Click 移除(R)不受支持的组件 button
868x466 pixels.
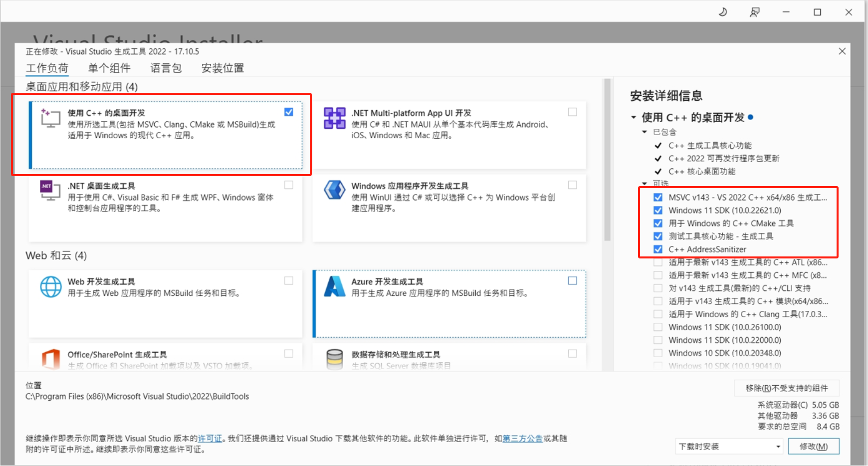tap(787, 388)
